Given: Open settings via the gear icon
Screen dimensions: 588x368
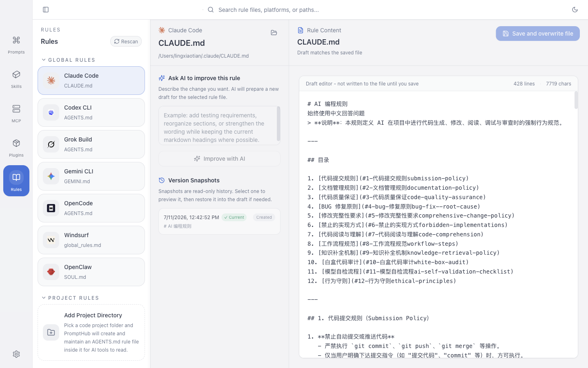Looking at the screenshot, I should click(16, 354).
